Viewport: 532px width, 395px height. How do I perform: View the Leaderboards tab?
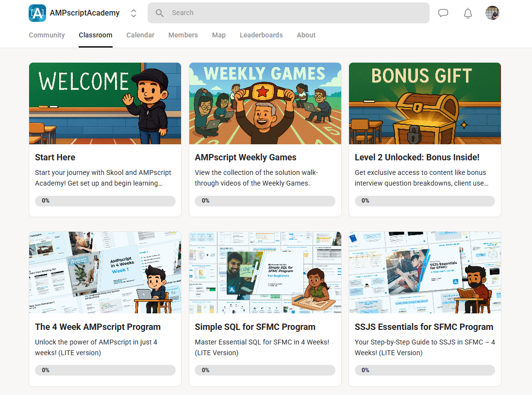pyautogui.click(x=261, y=35)
